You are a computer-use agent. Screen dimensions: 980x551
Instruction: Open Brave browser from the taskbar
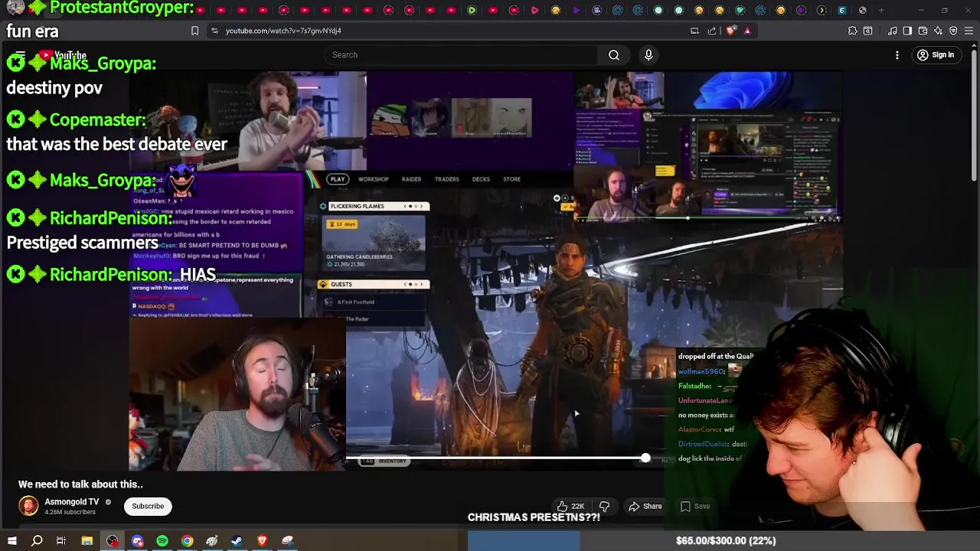point(262,541)
